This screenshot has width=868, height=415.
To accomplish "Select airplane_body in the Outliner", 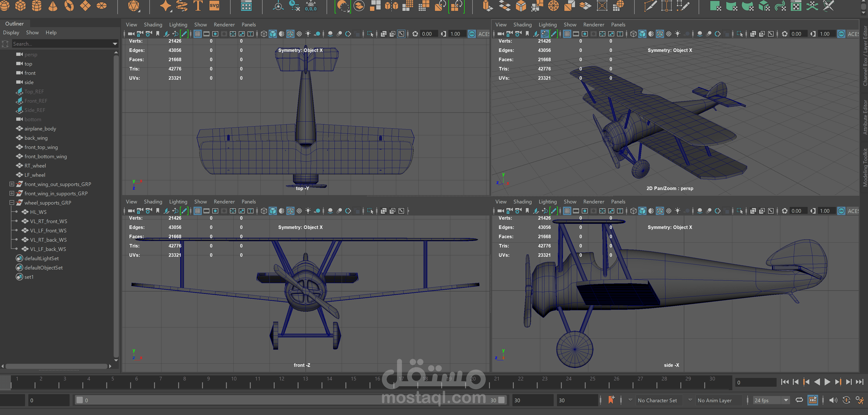I will 40,129.
